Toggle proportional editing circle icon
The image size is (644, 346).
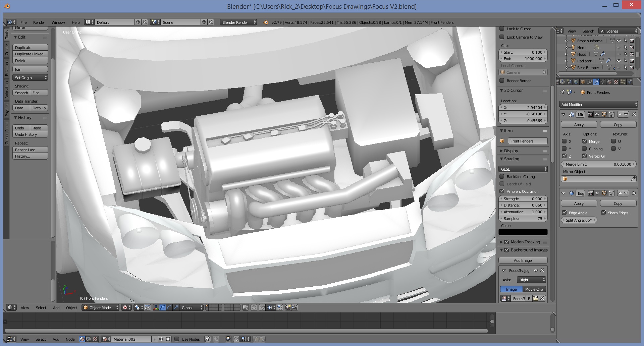(x=254, y=307)
